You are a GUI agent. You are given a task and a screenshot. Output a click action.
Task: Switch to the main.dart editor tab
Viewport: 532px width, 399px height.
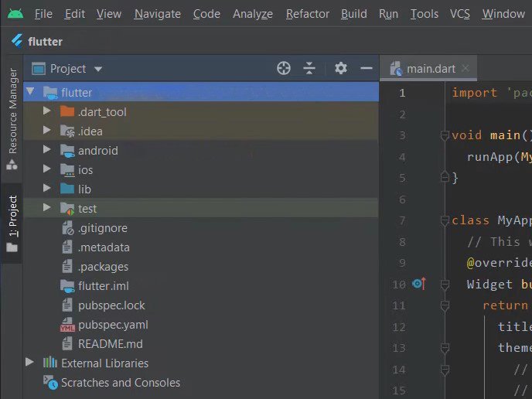(x=428, y=69)
